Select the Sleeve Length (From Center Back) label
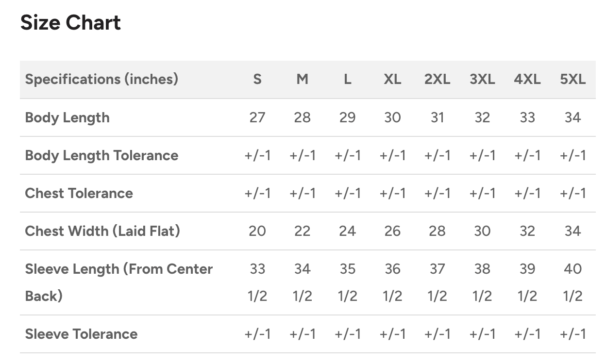The width and height of the screenshot is (606, 364). click(118, 282)
